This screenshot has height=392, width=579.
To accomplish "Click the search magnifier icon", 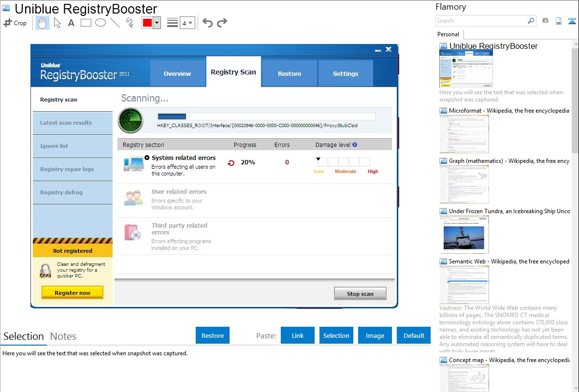I will coord(531,21).
